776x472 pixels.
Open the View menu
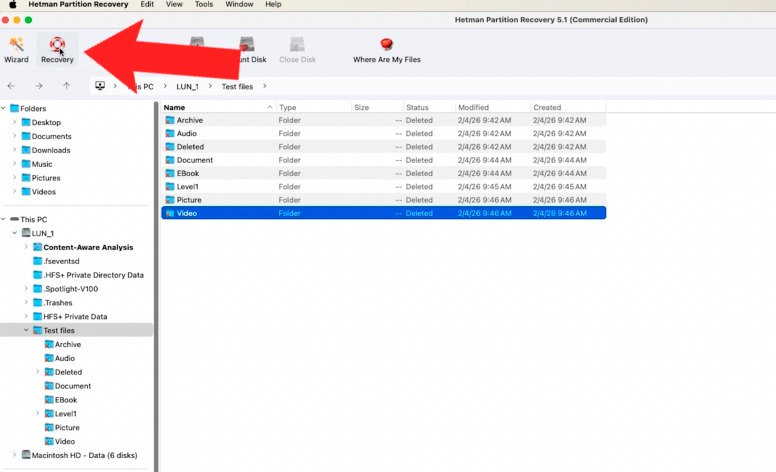[174, 4]
